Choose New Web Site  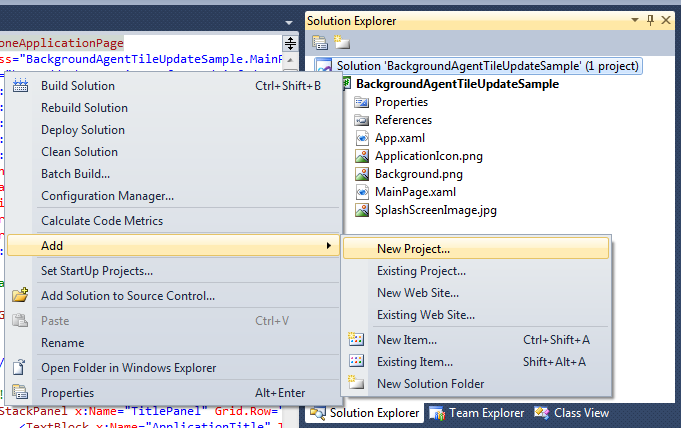pos(476,293)
